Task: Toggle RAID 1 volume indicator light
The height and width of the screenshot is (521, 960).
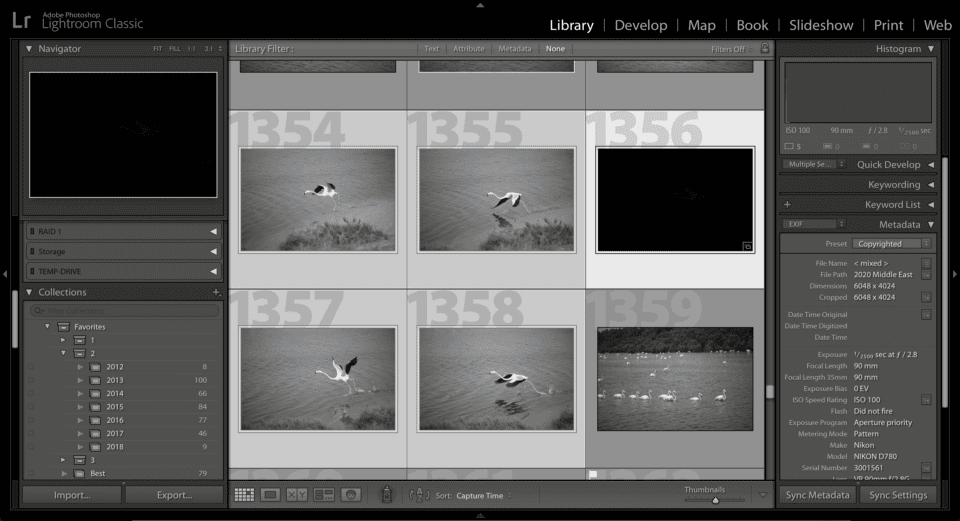Action: [32, 231]
